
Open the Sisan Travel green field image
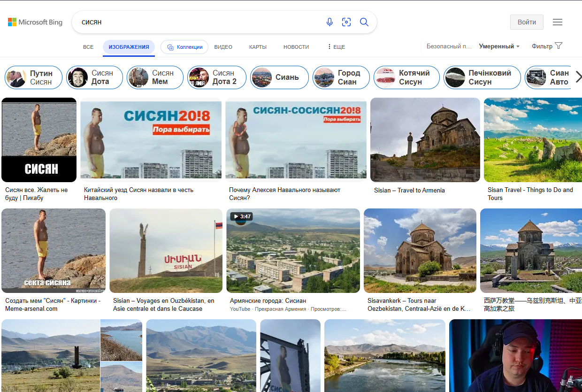pyautogui.click(x=533, y=140)
